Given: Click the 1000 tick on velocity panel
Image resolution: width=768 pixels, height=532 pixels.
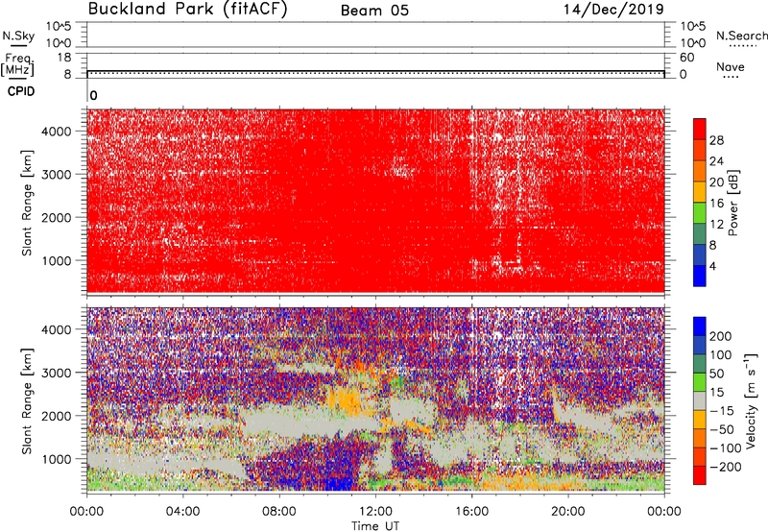Looking at the screenshot, I should [57, 459].
